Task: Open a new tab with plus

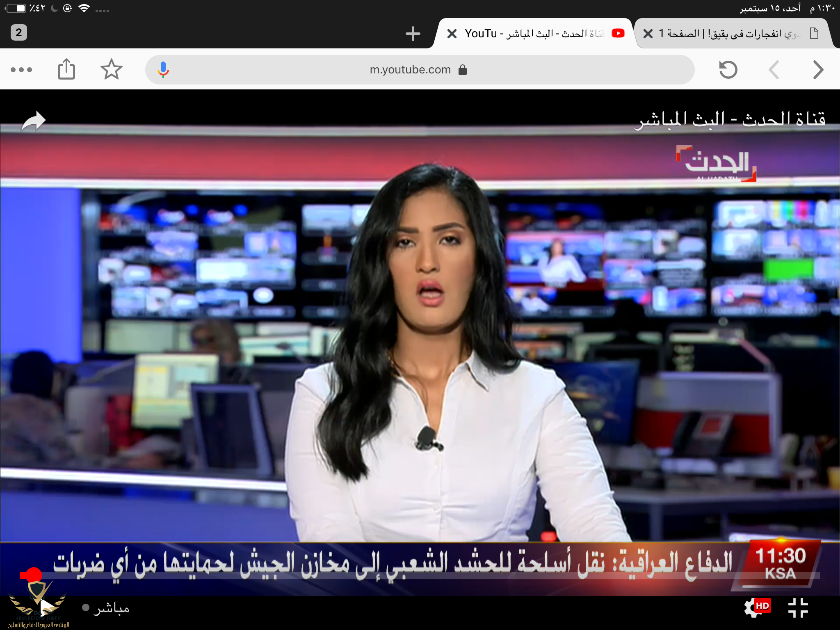Action: (x=413, y=34)
